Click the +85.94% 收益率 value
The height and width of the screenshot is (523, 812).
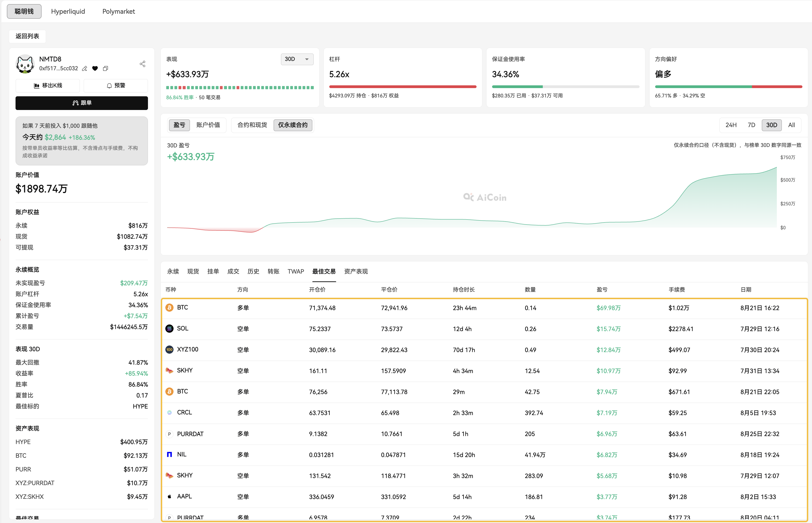(136, 374)
